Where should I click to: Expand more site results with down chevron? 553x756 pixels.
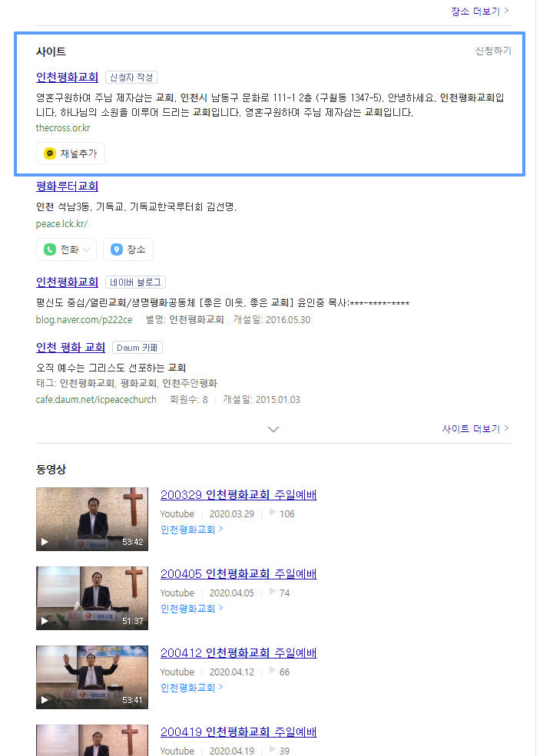tap(273, 429)
